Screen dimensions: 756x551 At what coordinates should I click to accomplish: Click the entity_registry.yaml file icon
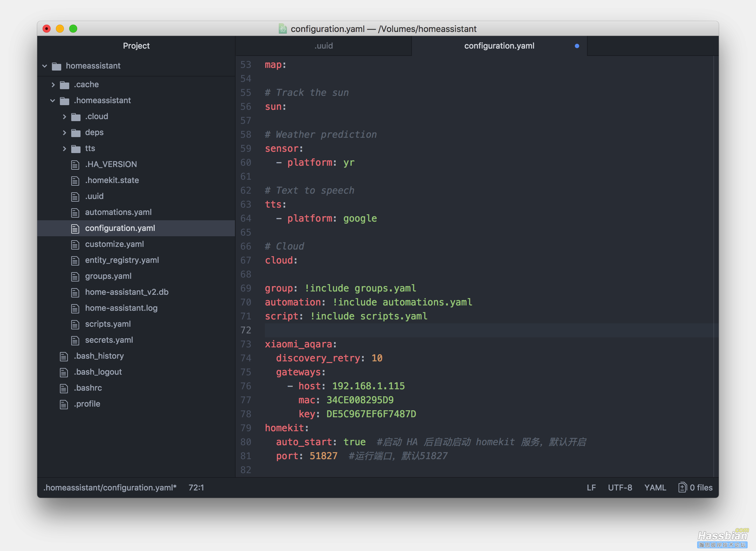coord(75,261)
